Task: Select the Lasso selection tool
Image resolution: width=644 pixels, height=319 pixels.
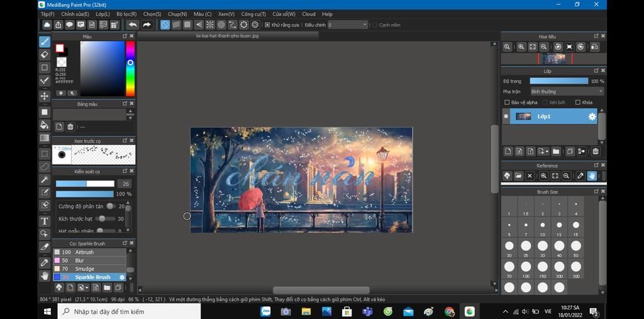Action: [45, 166]
